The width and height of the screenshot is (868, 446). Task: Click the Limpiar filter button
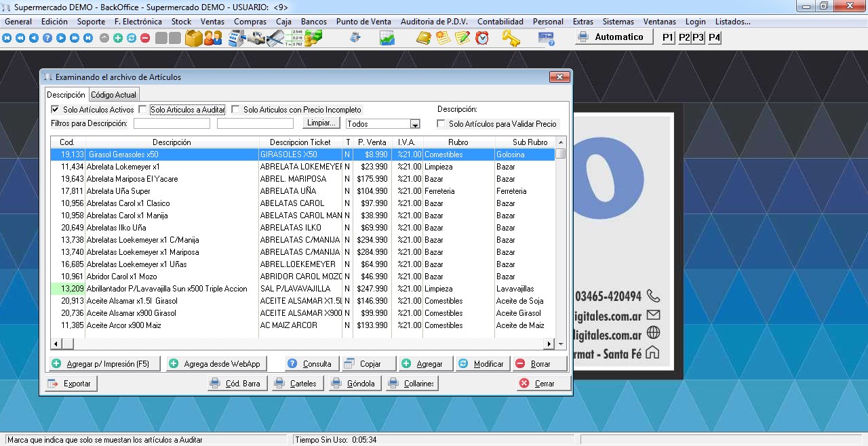[321, 123]
